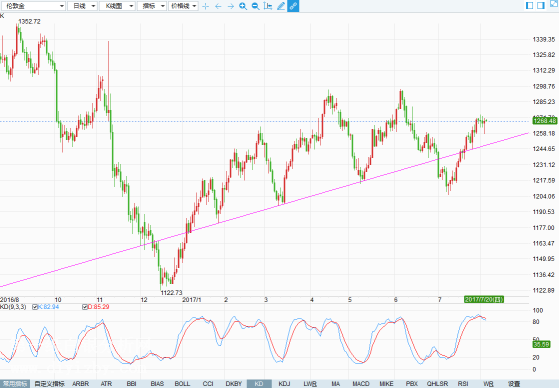
Task: Click the green 35.58 KD value tag
Action: pyautogui.click(x=542, y=344)
